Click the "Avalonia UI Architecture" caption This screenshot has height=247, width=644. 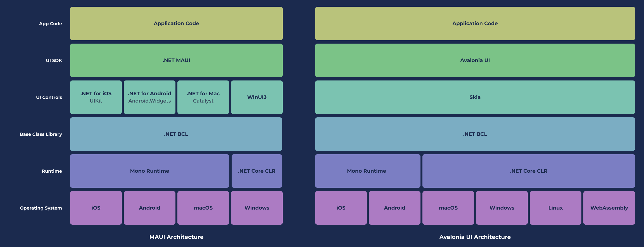475,237
